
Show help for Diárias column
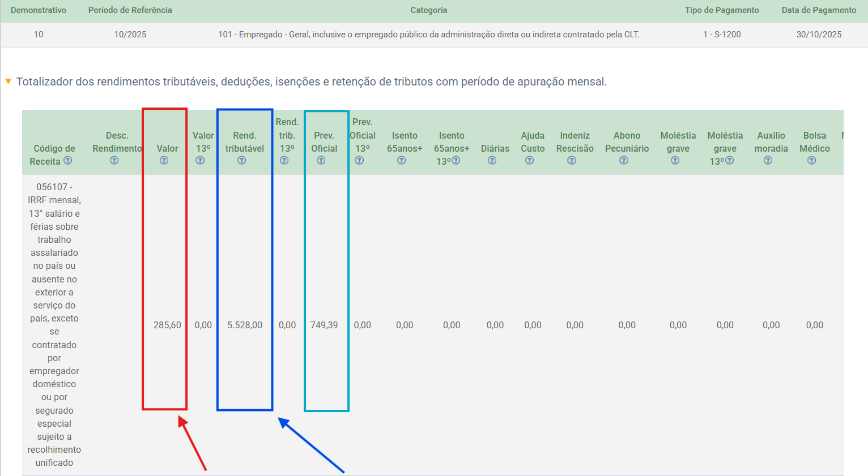[492, 161]
